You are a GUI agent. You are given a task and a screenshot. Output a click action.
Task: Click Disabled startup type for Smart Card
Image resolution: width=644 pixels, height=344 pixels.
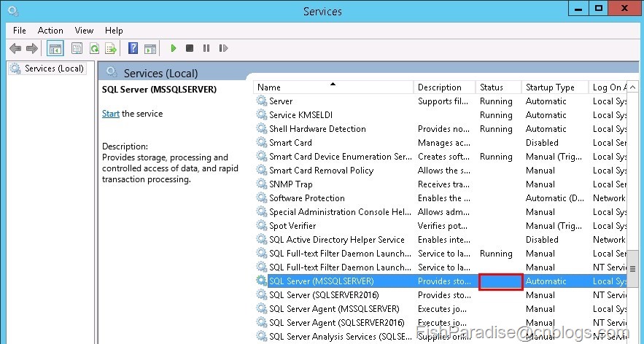[542, 142]
